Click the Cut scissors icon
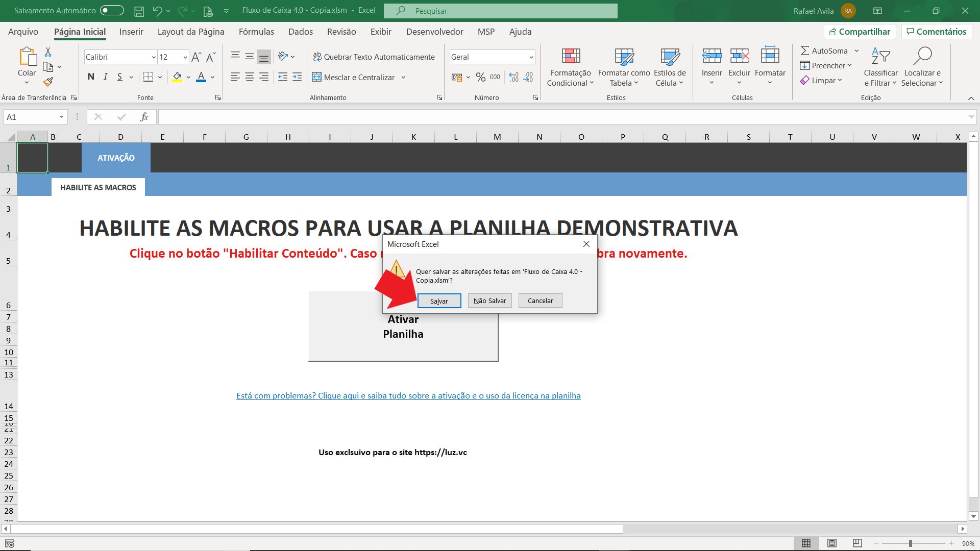980x551 pixels. 48,52
